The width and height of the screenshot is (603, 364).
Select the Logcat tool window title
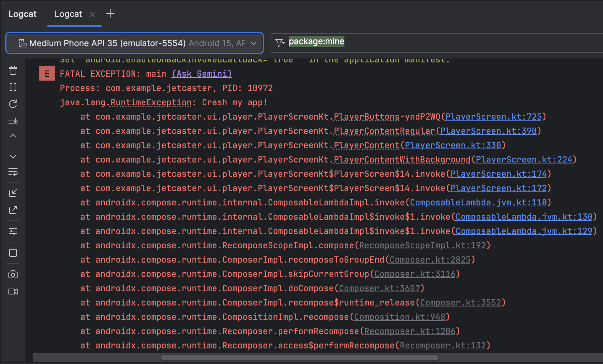pyautogui.click(x=22, y=14)
